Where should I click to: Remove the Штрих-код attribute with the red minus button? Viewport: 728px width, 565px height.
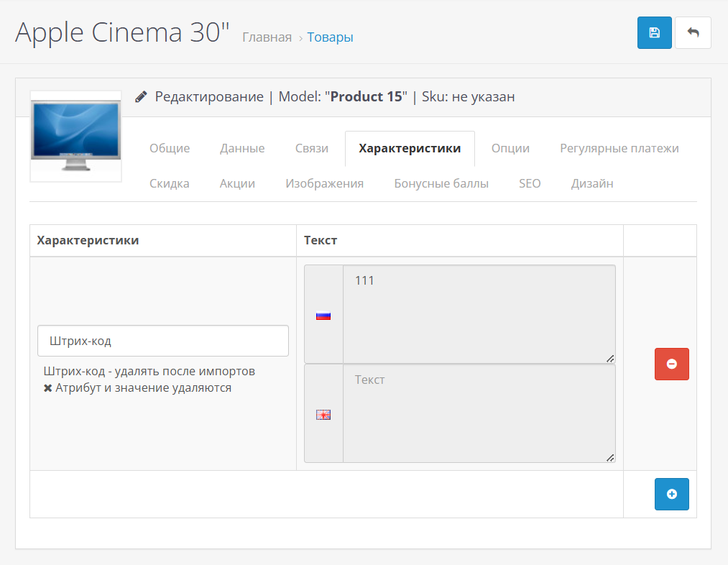click(x=672, y=364)
